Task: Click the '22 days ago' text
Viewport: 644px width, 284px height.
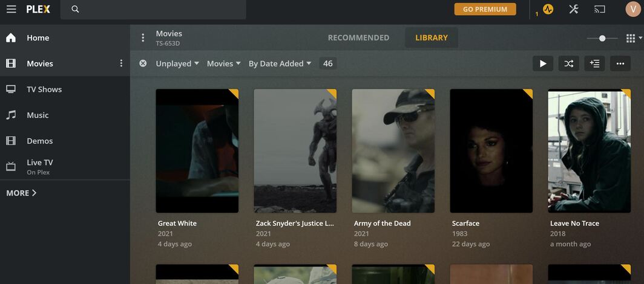Action: 471,244
